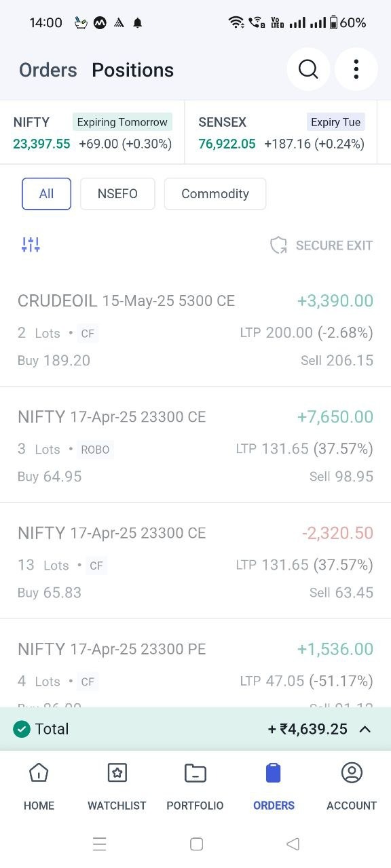Open the filter sliders icon
This screenshot has height=868, width=391.
tap(31, 245)
